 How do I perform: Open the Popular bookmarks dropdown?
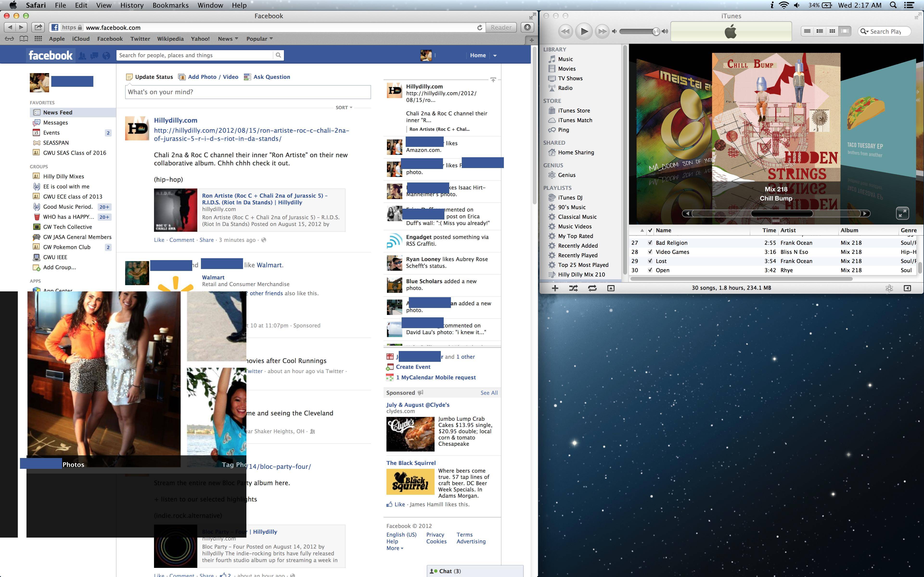[259, 38]
